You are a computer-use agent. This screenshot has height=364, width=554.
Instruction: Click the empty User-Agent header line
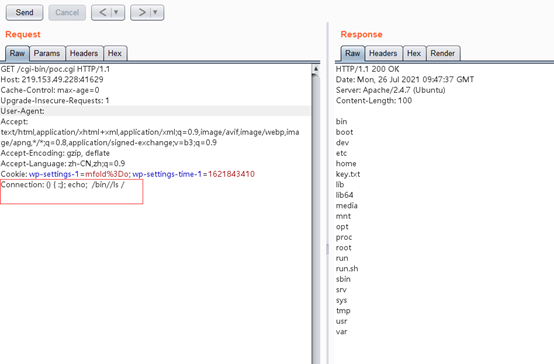pos(155,111)
